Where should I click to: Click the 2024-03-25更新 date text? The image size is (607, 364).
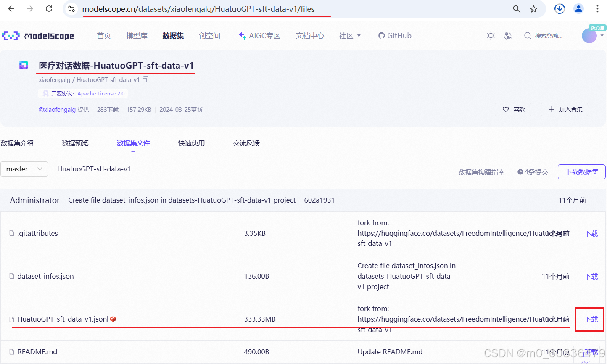tap(181, 110)
